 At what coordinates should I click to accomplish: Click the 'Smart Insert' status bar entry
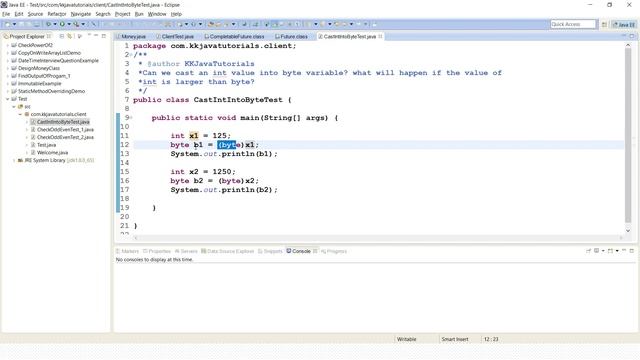coord(455,339)
